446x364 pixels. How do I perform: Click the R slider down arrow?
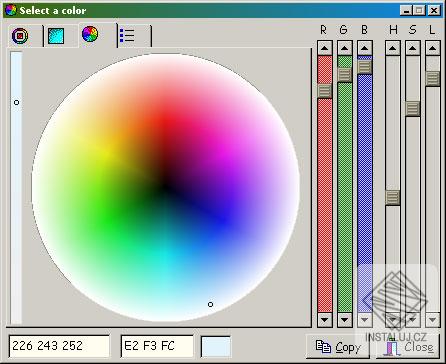[325, 320]
